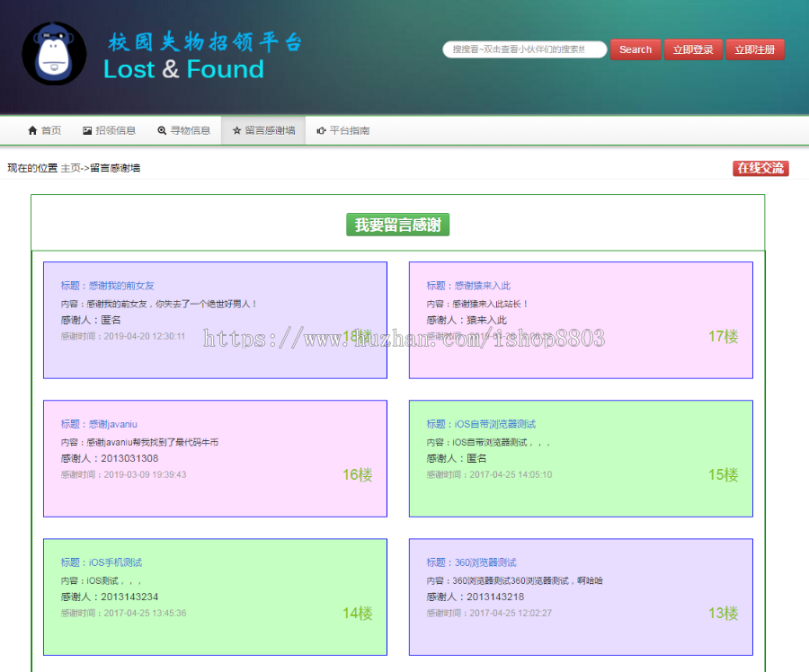Screen dimensions: 809x672
Task: Click the home icon beside 首页
Action: point(31,129)
